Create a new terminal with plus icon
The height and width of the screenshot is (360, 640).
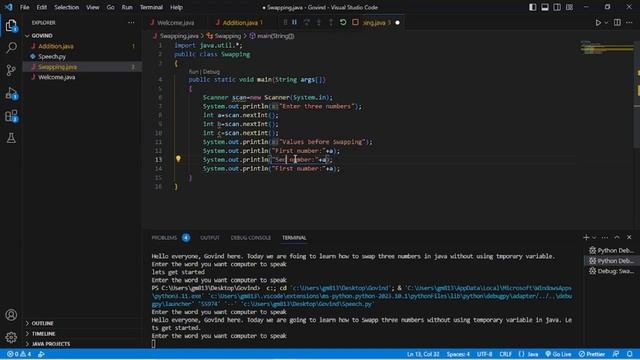[586, 237]
